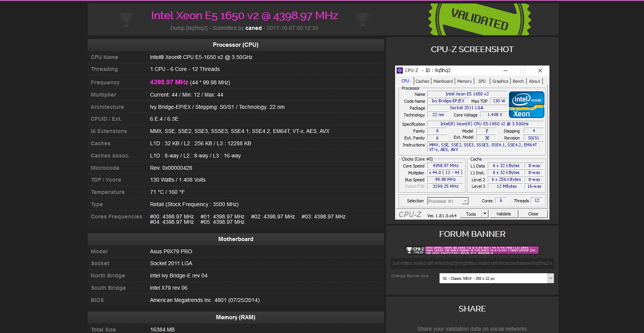Viewport: 644px width, 333px height.
Task: Click the green VALIDATED stamp badge
Action: coord(479,19)
